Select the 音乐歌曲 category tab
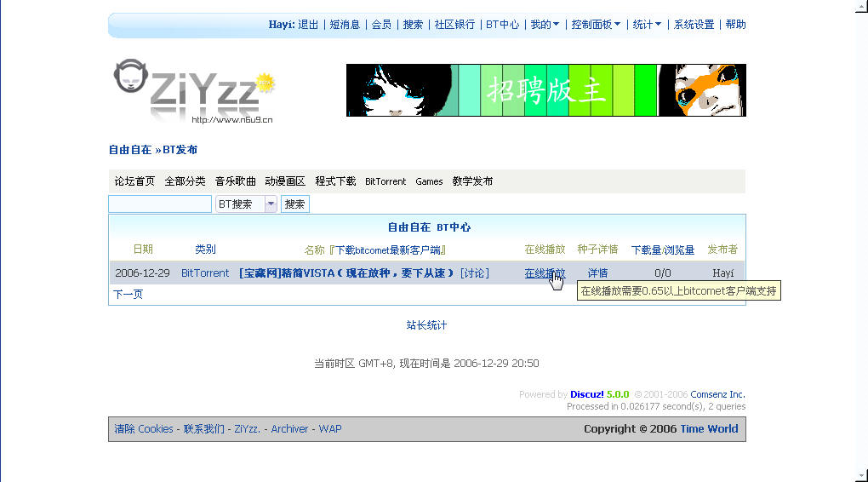 coord(235,181)
